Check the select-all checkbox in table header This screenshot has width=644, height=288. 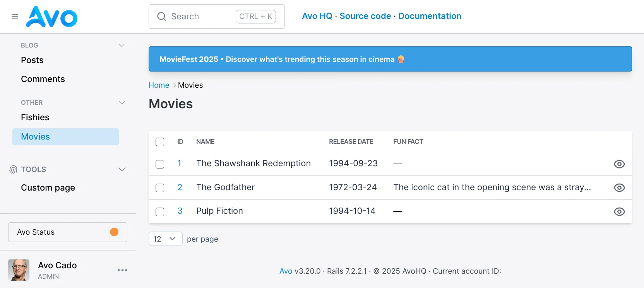pyautogui.click(x=160, y=142)
